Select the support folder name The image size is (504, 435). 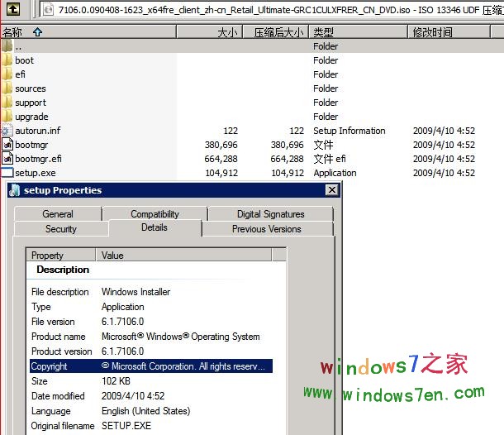pyautogui.click(x=31, y=103)
